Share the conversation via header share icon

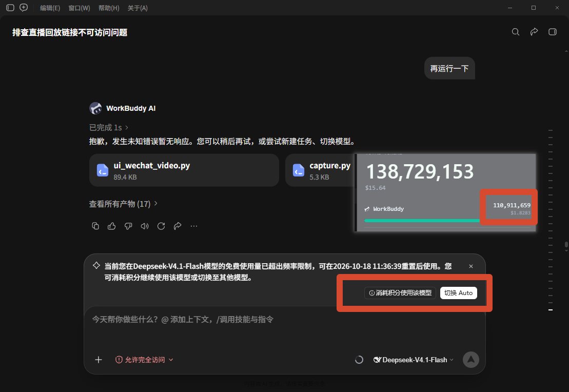[x=534, y=32]
